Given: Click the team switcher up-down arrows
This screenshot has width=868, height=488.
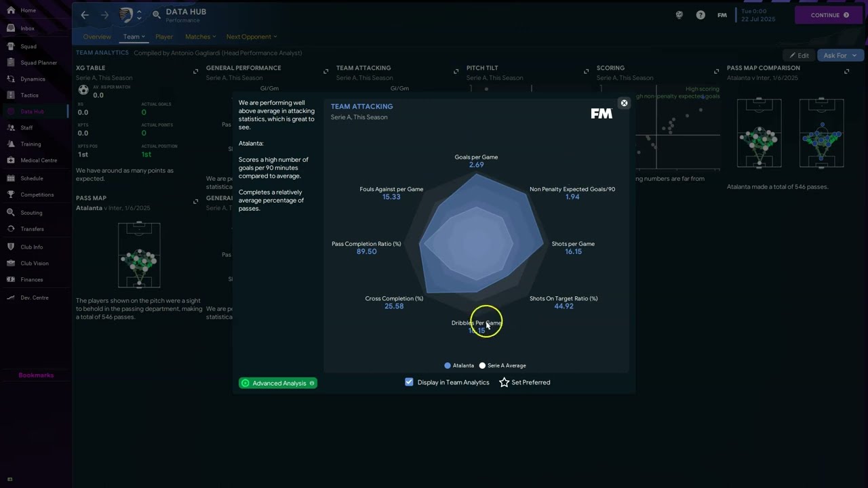Looking at the screenshot, I should click(139, 15).
